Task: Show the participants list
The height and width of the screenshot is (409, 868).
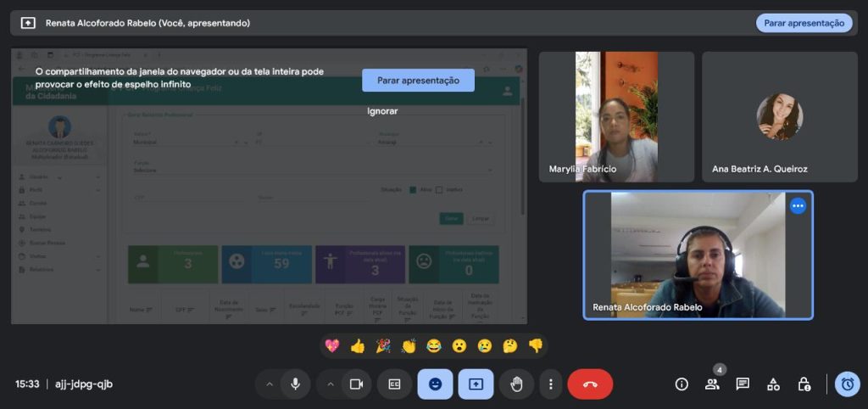Action: [712, 384]
